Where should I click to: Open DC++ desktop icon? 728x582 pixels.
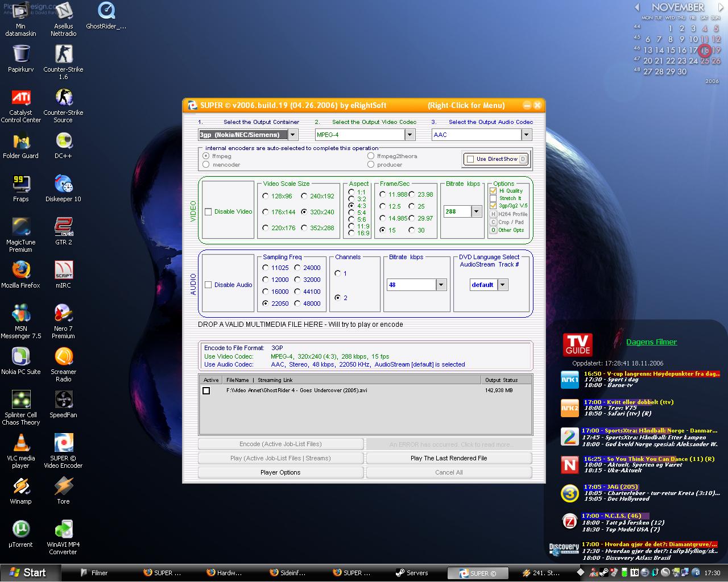[63, 145]
